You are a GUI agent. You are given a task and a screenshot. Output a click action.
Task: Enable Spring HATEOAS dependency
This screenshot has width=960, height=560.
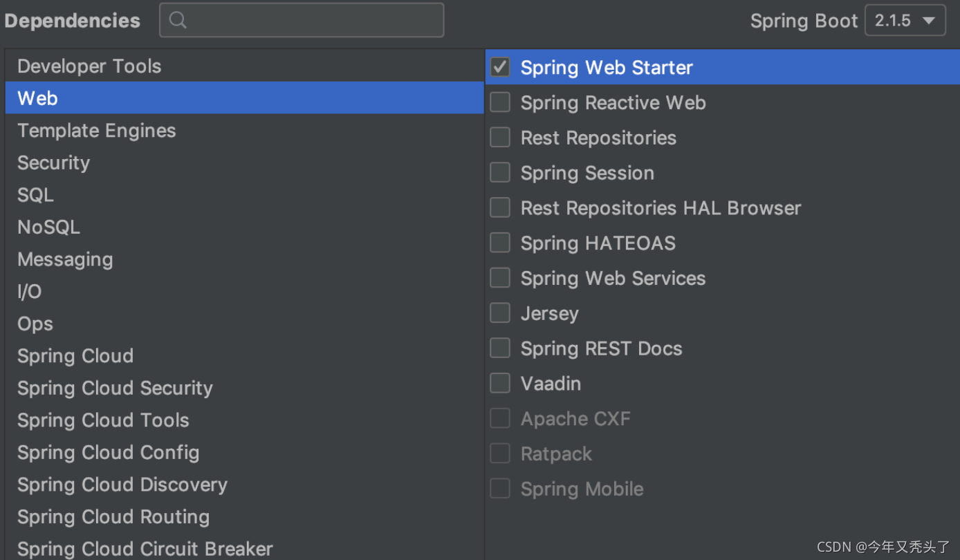pos(499,242)
